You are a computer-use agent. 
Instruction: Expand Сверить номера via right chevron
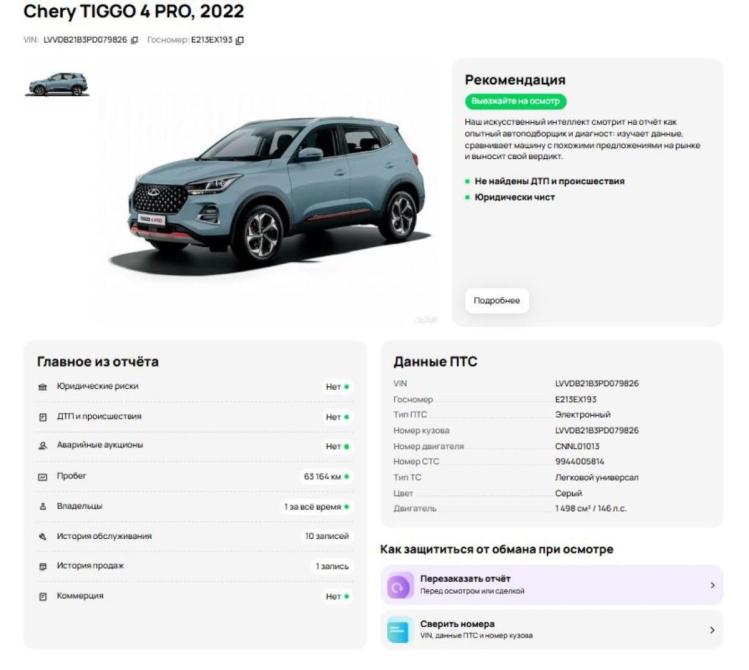[x=712, y=630]
